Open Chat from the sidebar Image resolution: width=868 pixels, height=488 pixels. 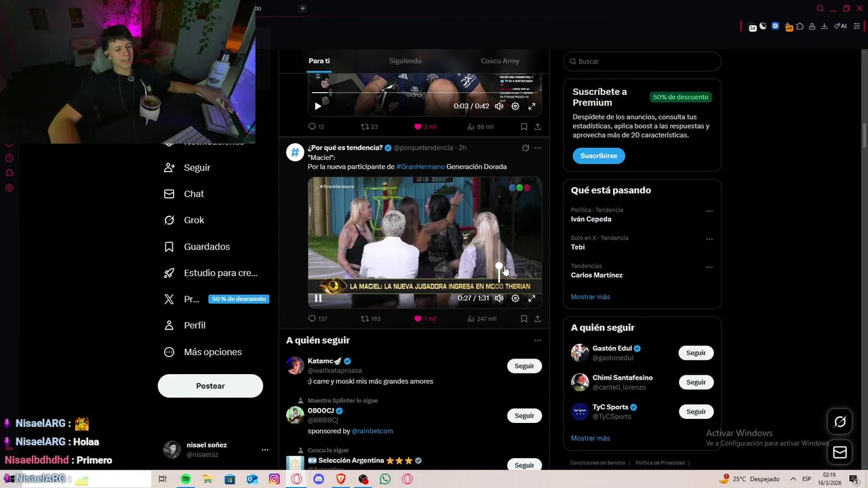point(184,194)
